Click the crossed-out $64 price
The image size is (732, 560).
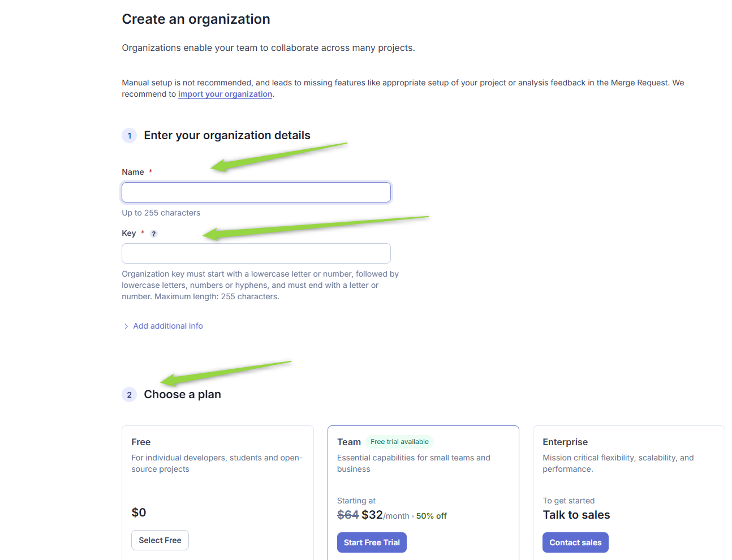[x=348, y=515]
